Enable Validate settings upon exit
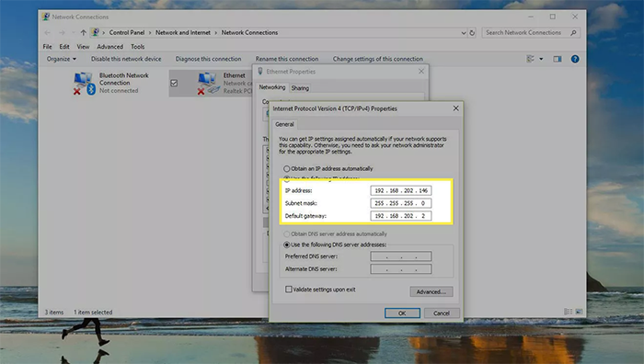This screenshot has width=644, height=364. click(x=289, y=290)
